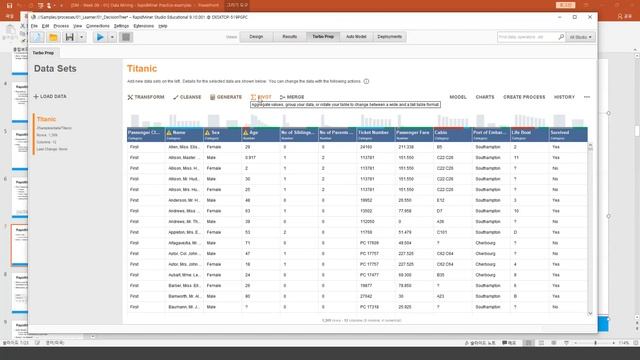Select the Passenger Fare column header
640x360 pixels.
tap(414, 134)
